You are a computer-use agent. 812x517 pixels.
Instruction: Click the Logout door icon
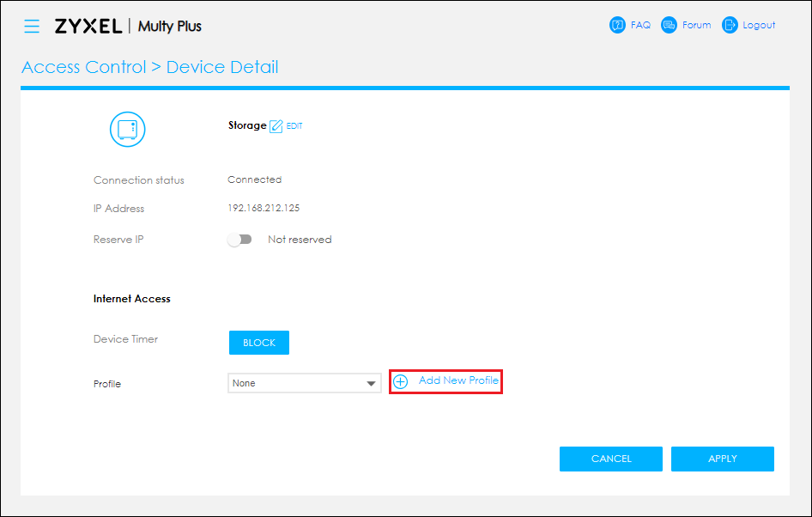click(x=730, y=25)
